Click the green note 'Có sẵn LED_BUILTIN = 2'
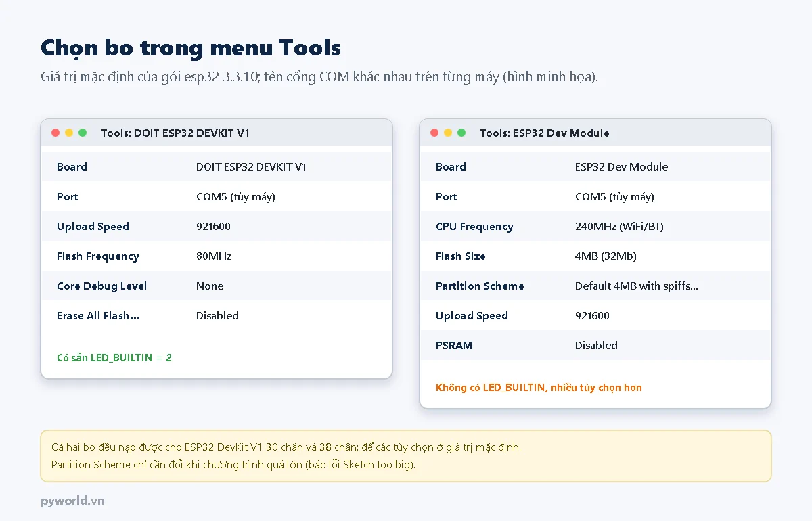This screenshot has width=812, height=521. click(114, 357)
